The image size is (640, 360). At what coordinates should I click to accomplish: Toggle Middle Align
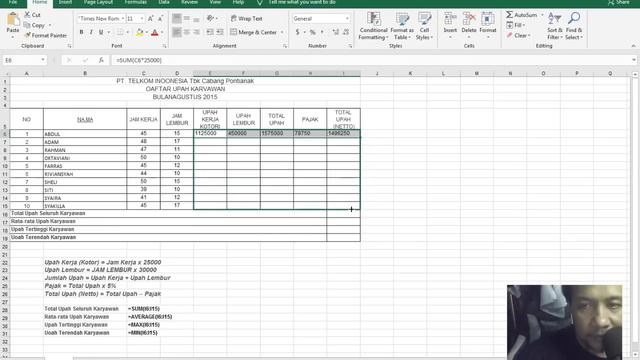pos(187,18)
